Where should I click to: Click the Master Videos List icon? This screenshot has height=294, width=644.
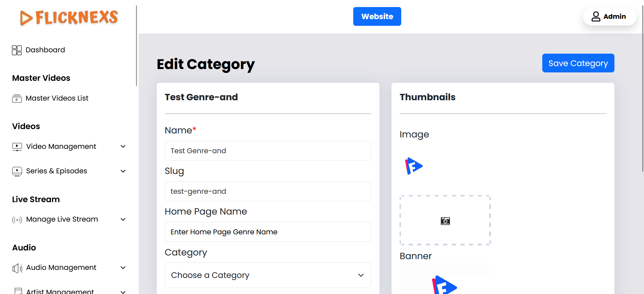pos(17,99)
